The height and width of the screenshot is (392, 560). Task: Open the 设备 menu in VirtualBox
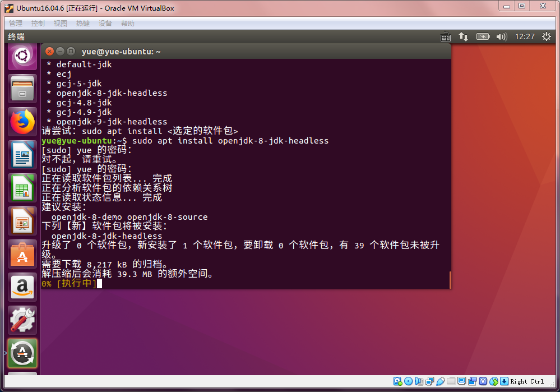point(105,24)
